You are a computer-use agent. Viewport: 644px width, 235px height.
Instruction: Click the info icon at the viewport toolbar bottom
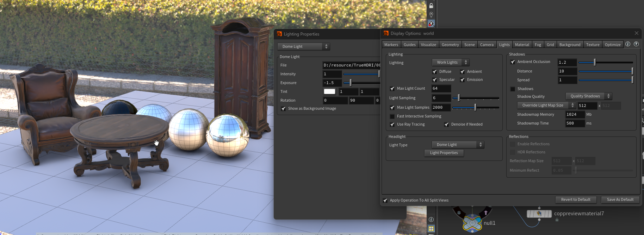click(x=431, y=220)
